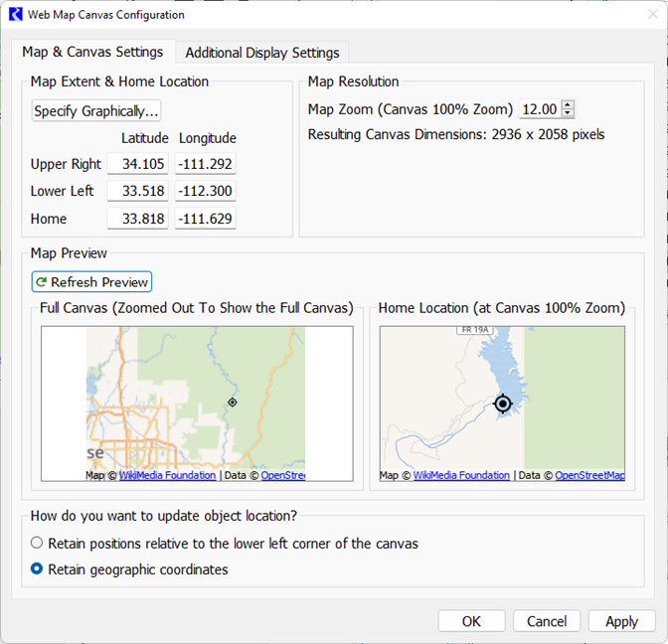
Task: Open the Map & Canvas Settings tab
Action: (92, 52)
